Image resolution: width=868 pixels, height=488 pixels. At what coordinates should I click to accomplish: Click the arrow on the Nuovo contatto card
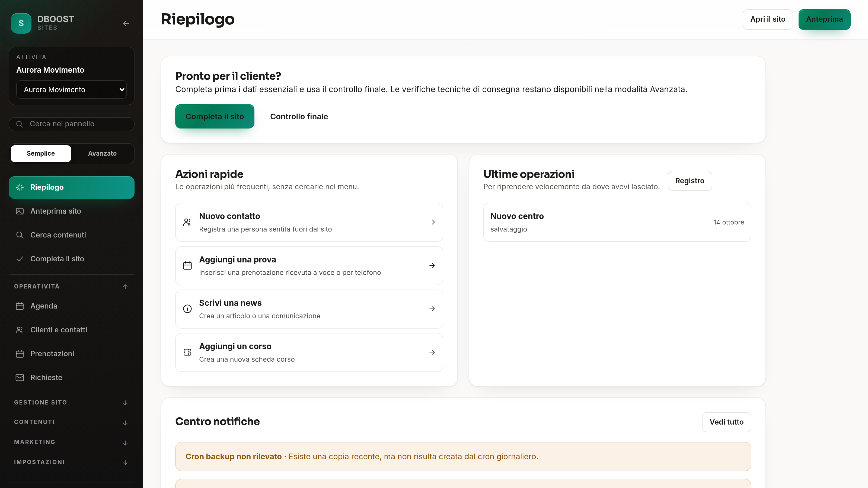[x=432, y=222]
